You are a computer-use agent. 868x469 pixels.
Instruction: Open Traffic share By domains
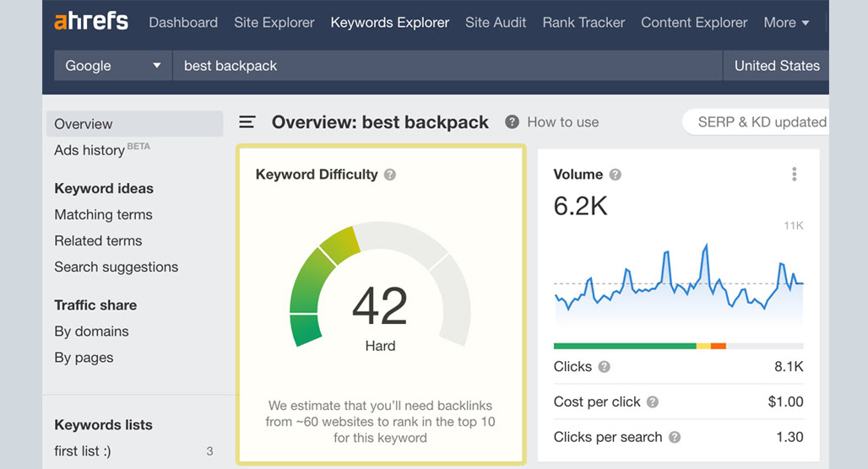(x=91, y=332)
